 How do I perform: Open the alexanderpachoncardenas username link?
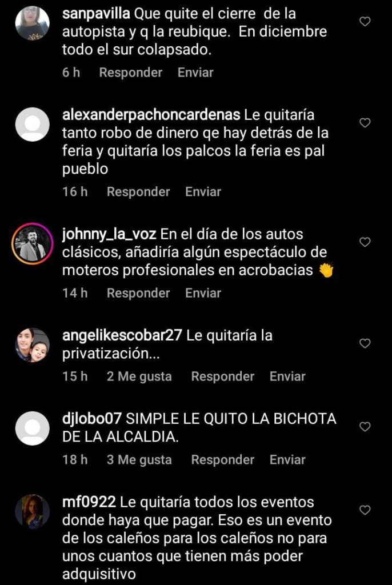151,115
